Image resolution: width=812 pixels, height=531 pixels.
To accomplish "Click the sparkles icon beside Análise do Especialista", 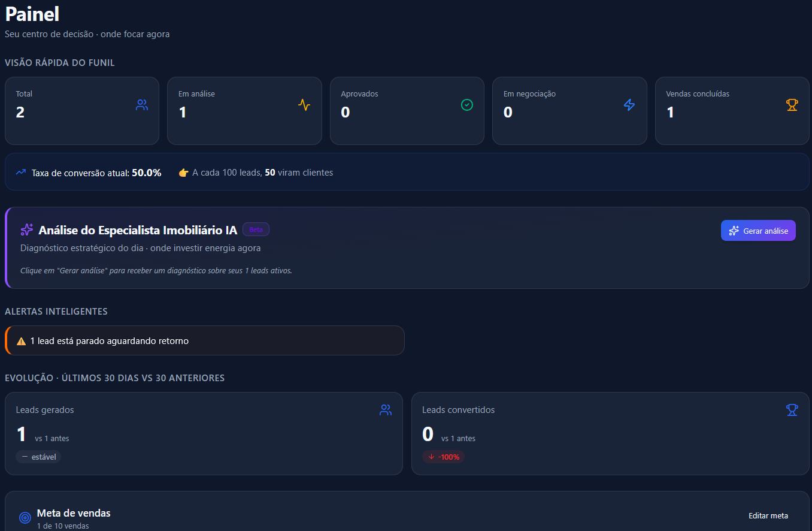I will tap(27, 230).
